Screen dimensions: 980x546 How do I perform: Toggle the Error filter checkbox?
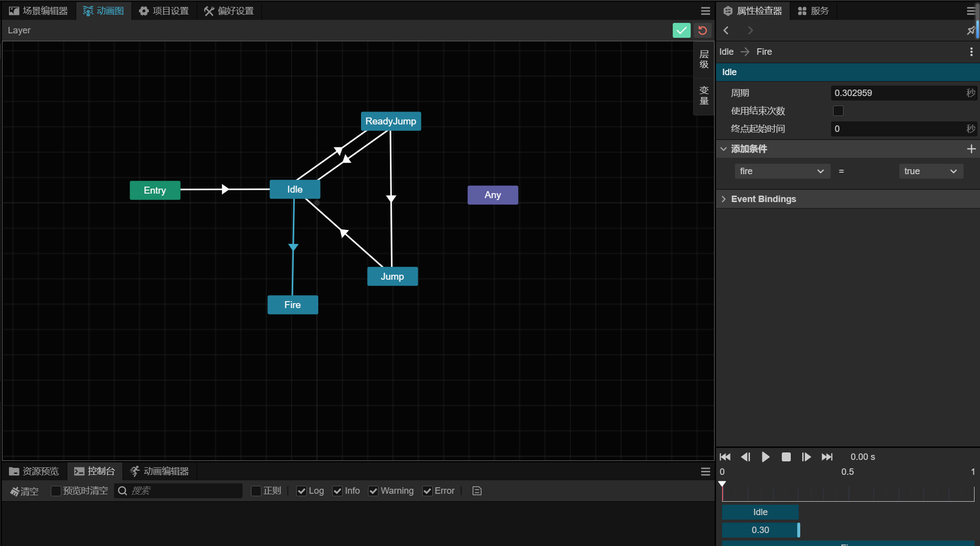(427, 491)
